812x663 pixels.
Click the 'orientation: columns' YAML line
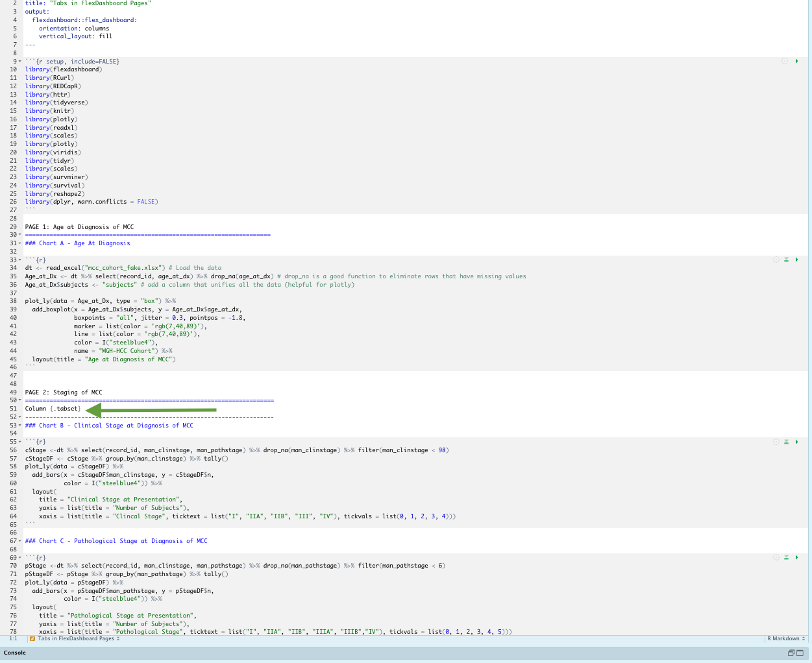pos(74,28)
